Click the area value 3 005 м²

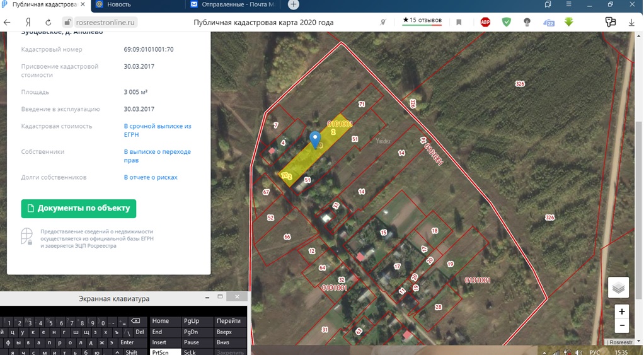(135, 92)
